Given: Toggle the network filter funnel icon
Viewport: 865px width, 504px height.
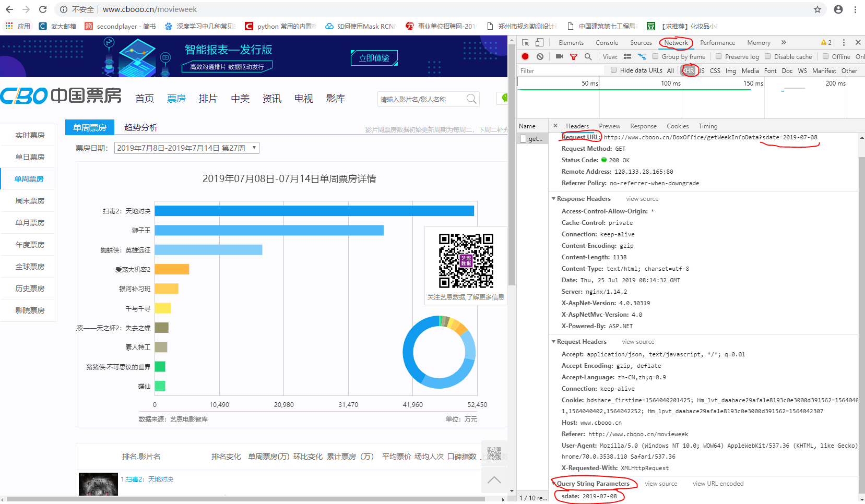Looking at the screenshot, I should (574, 56).
